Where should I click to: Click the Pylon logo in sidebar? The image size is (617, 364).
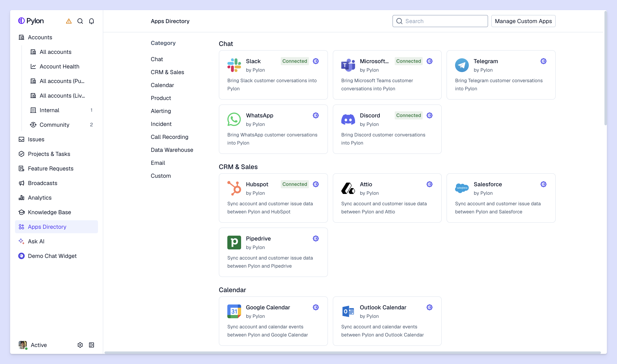click(31, 21)
